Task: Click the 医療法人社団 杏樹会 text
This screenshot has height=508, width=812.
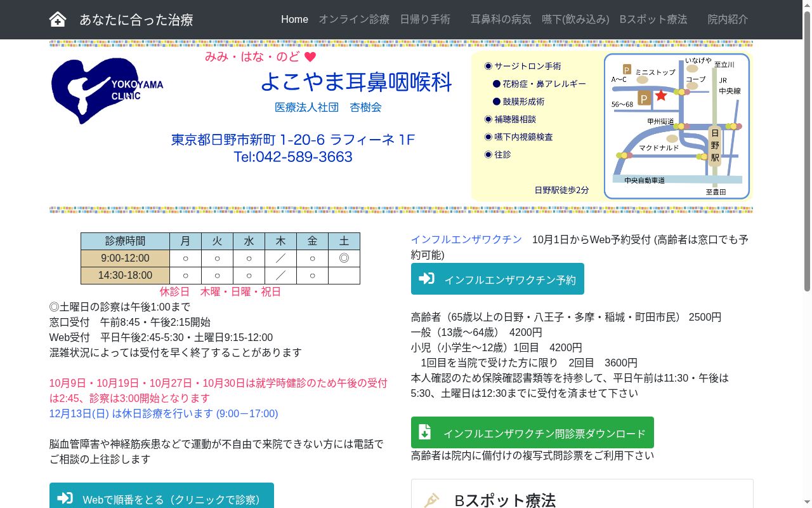Action: (x=328, y=107)
